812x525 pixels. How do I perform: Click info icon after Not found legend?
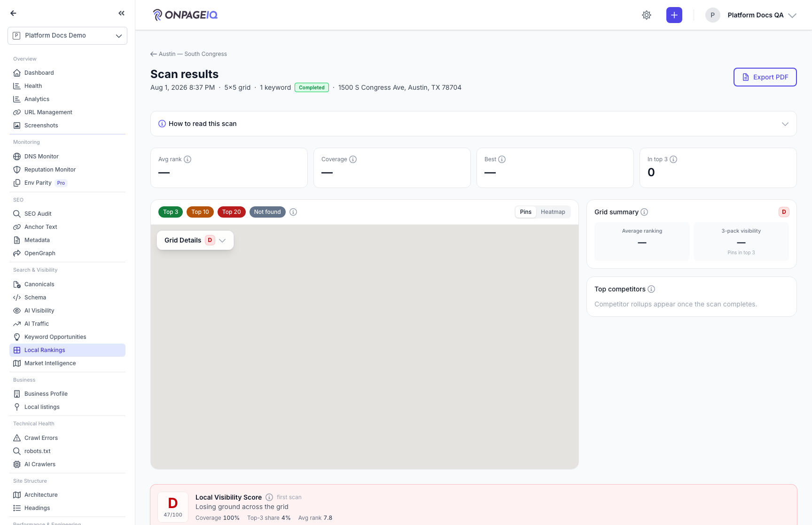point(293,212)
